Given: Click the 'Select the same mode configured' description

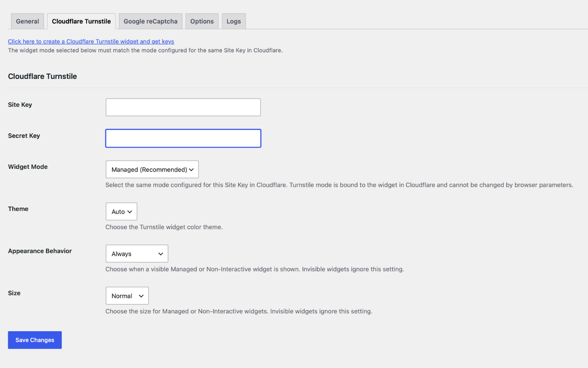Looking at the screenshot, I should (x=339, y=185).
